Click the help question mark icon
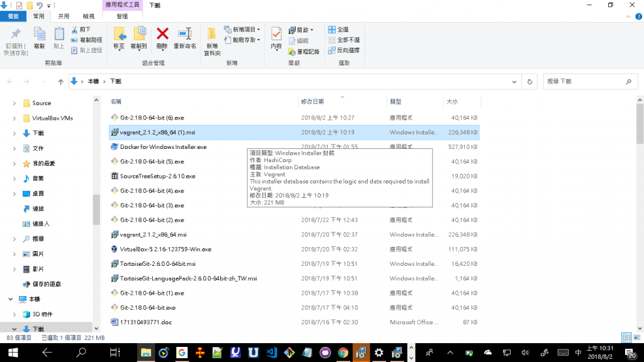644x362 pixels. [639, 16]
